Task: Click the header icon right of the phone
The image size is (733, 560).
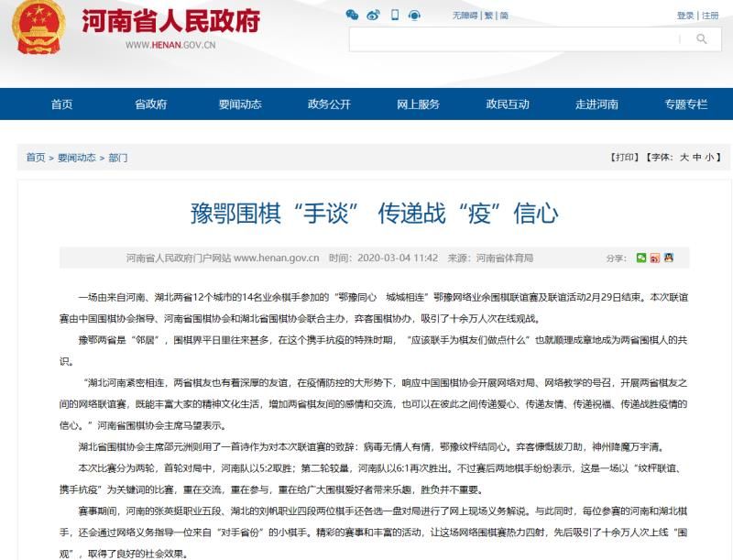Action: (415, 15)
